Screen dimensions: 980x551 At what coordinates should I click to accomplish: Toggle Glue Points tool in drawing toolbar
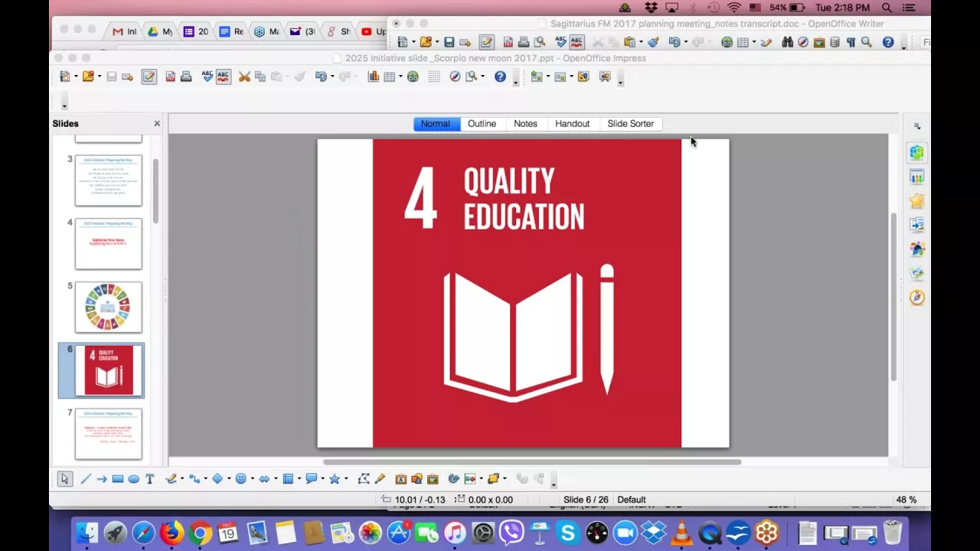coord(380,479)
